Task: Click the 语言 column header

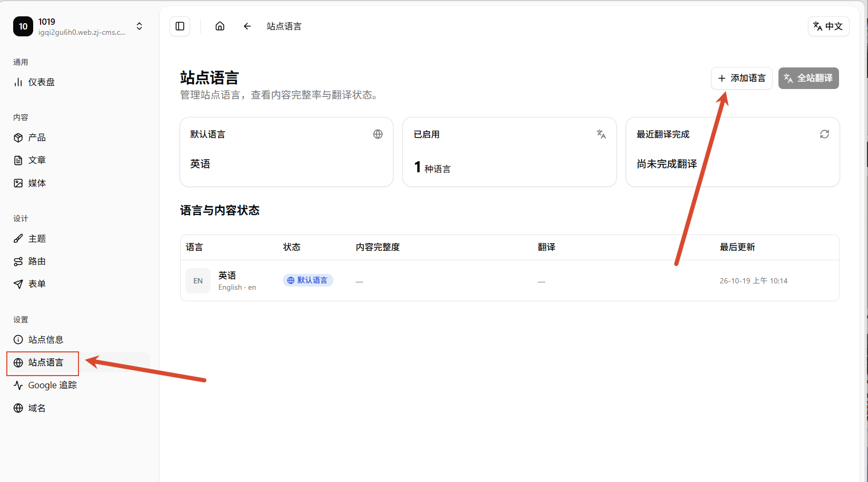Action: pos(194,247)
